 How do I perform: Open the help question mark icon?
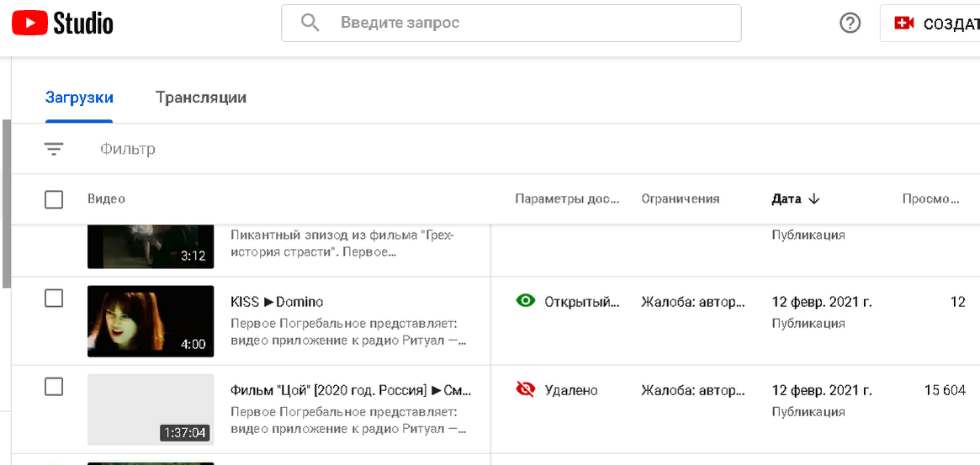[x=850, y=24]
